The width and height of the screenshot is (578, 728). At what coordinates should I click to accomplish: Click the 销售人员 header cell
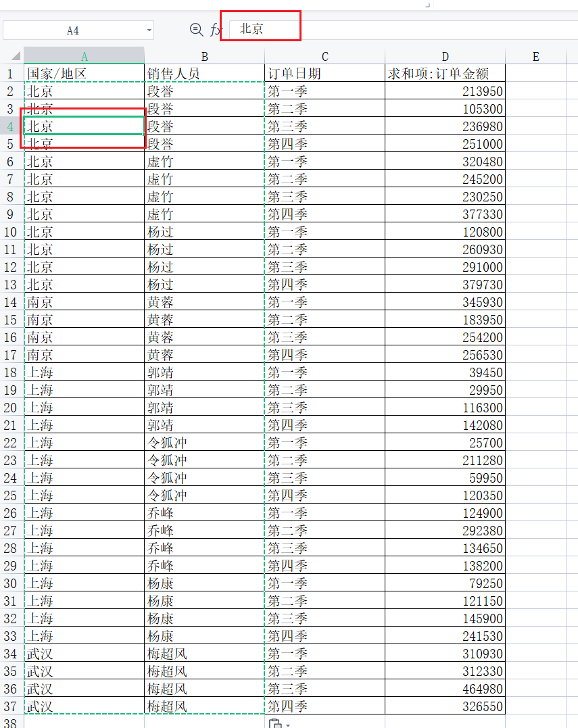tap(204, 74)
